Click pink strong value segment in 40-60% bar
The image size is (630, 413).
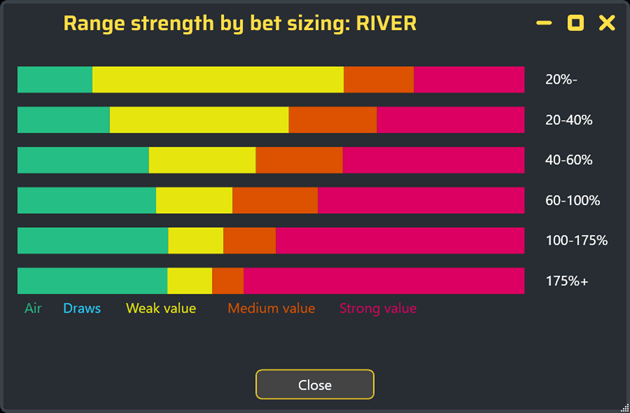point(434,160)
